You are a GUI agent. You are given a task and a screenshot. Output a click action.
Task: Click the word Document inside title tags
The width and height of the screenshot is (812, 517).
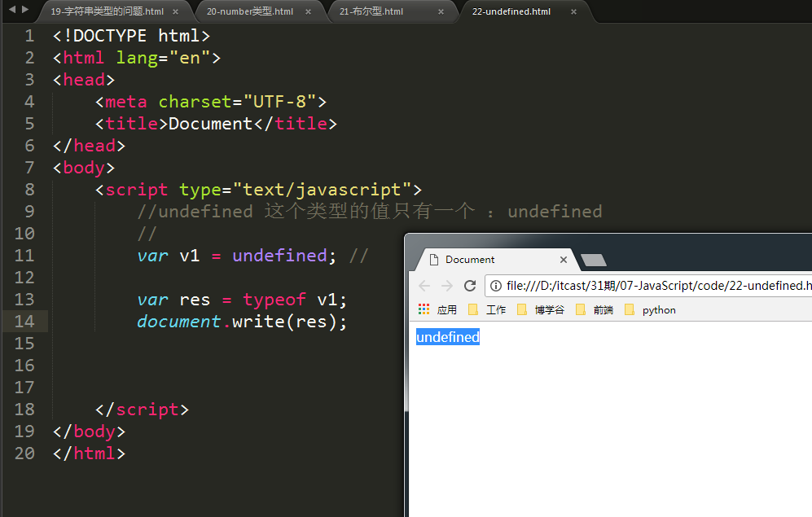click(x=211, y=124)
